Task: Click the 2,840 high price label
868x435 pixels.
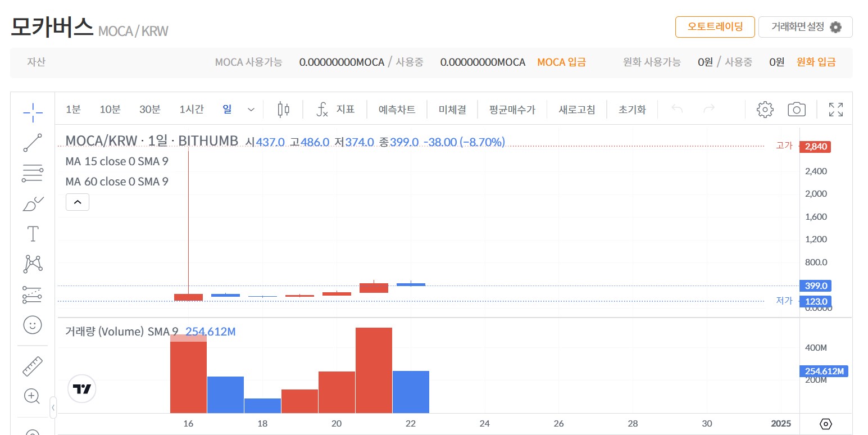Action: click(814, 147)
